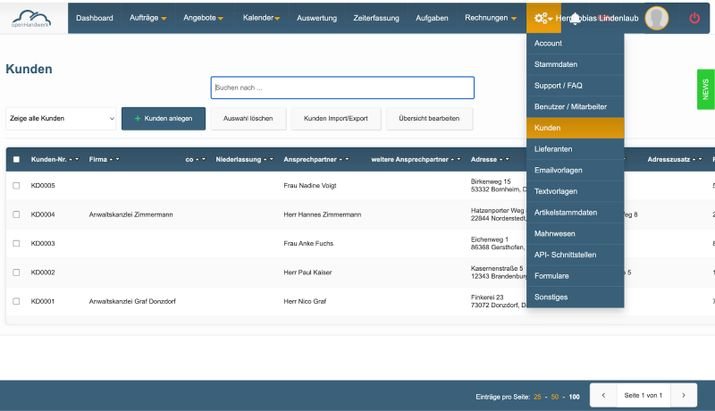Expand the 'Zeige alle Kunden' filter dropdown
Image resolution: width=715 pixels, height=411 pixels.
point(61,119)
